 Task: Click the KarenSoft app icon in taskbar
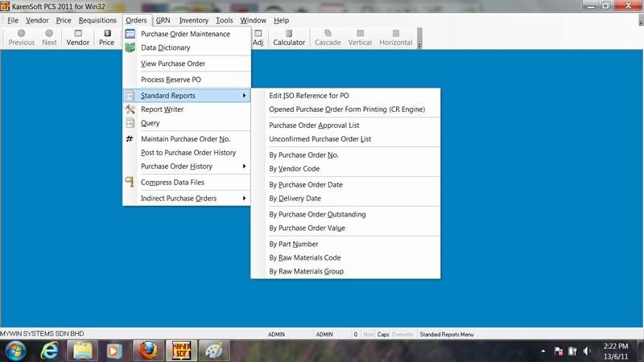click(181, 351)
